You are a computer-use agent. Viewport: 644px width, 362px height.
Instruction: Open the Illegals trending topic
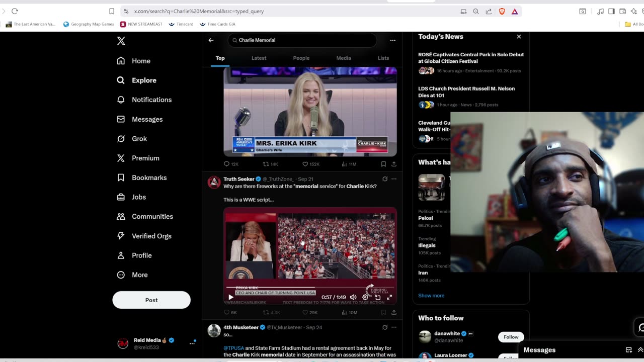click(427, 245)
